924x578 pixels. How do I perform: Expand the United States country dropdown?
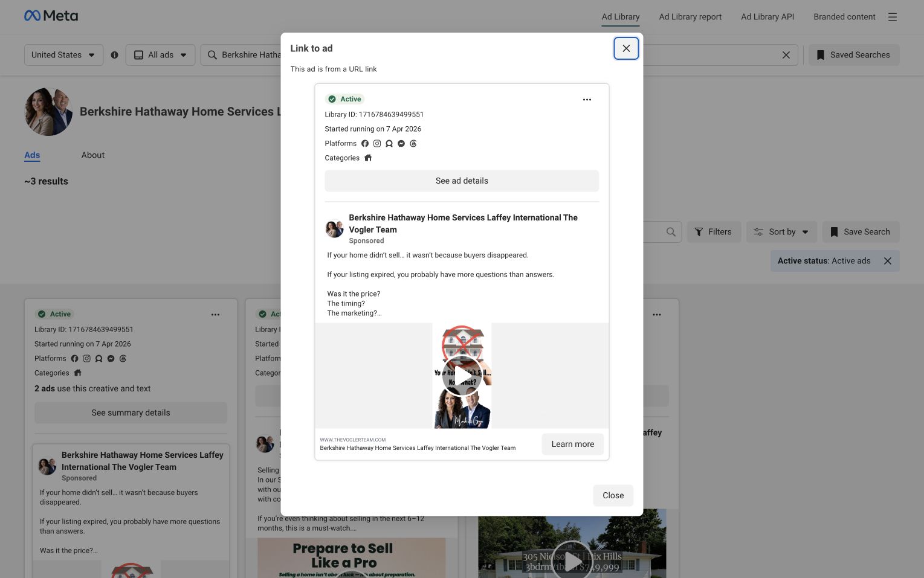tap(63, 55)
